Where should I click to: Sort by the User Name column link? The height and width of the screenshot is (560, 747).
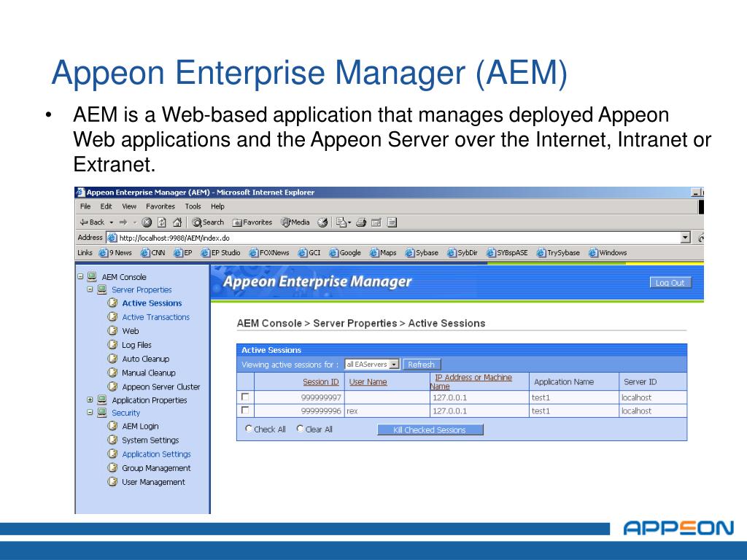[x=368, y=382]
